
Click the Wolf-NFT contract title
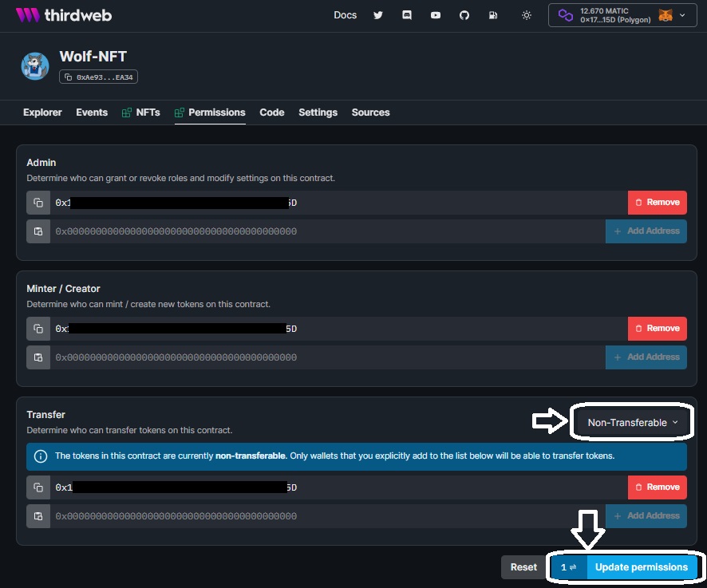(x=93, y=57)
